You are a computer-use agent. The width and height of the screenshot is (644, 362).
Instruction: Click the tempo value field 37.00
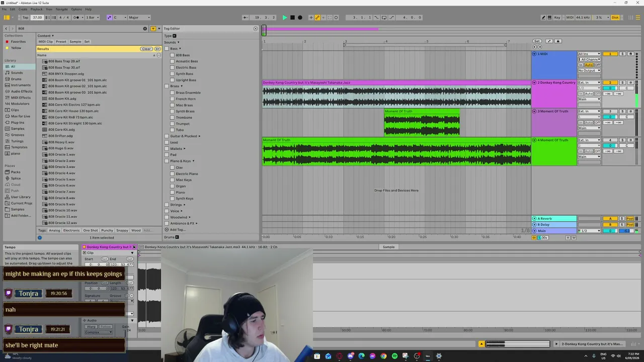(37, 18)
